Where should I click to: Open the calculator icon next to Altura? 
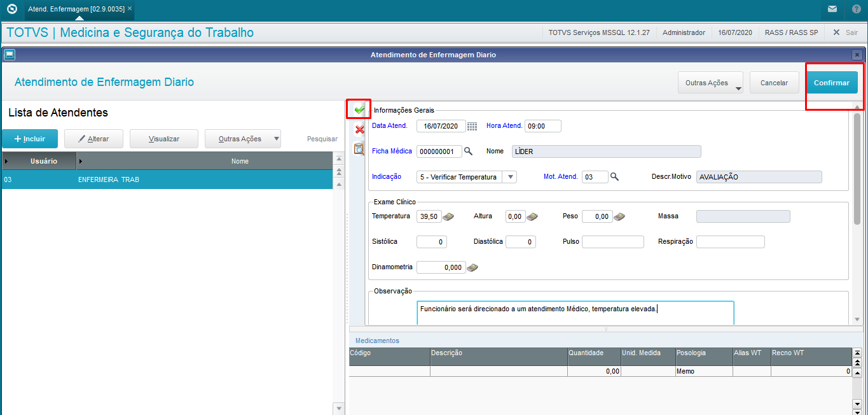[x=532, y=216]
